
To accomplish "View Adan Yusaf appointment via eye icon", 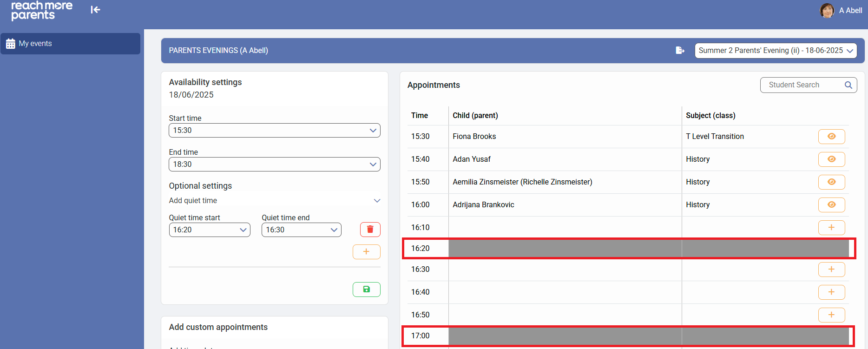I will pyautogui.click(x=831, y=159).
